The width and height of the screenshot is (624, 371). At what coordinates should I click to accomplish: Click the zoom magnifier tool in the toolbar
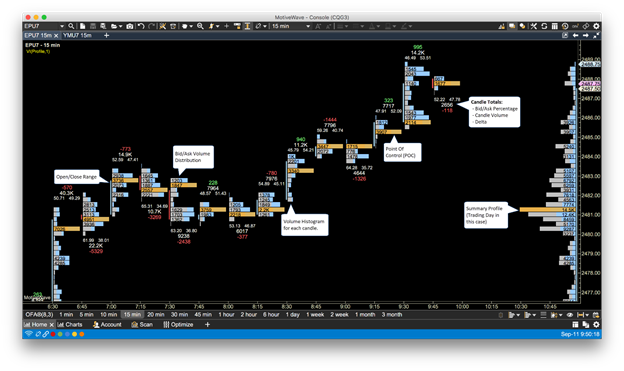point(200,26)
